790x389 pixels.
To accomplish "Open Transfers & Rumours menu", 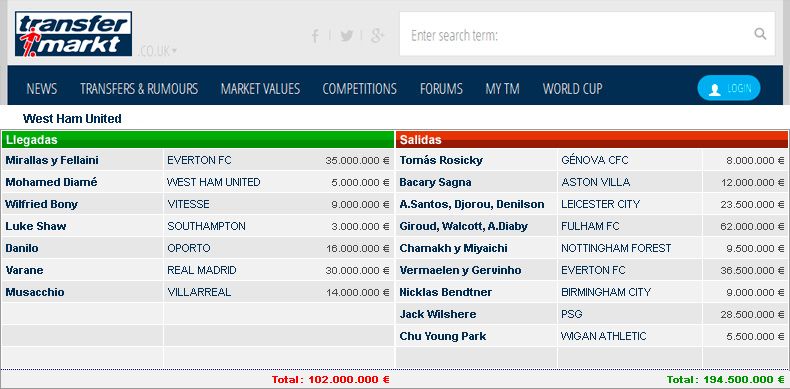I will tap(139, 89).
